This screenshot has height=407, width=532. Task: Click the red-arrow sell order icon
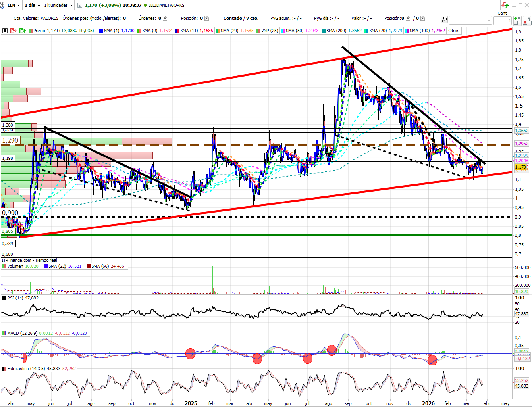point(527,20)
